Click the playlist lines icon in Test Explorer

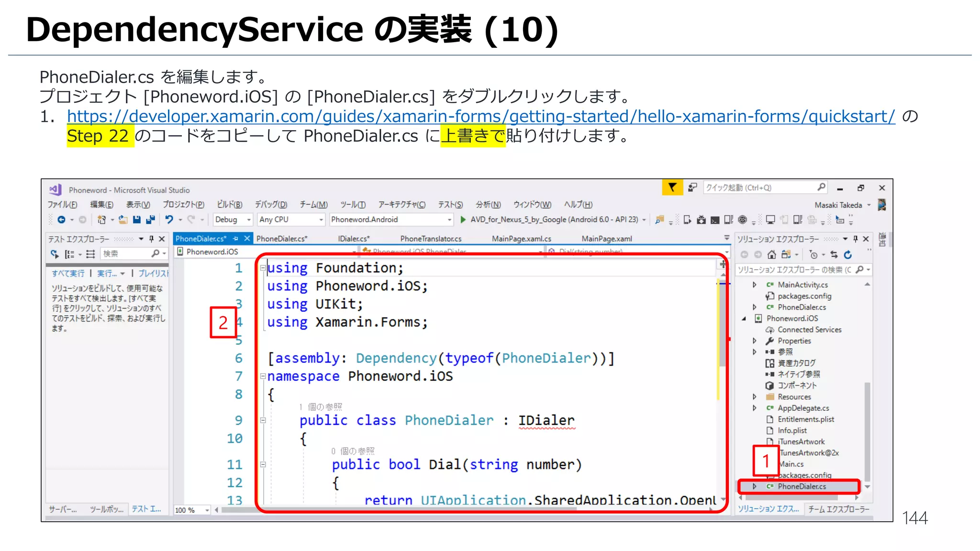coord(91,254)
